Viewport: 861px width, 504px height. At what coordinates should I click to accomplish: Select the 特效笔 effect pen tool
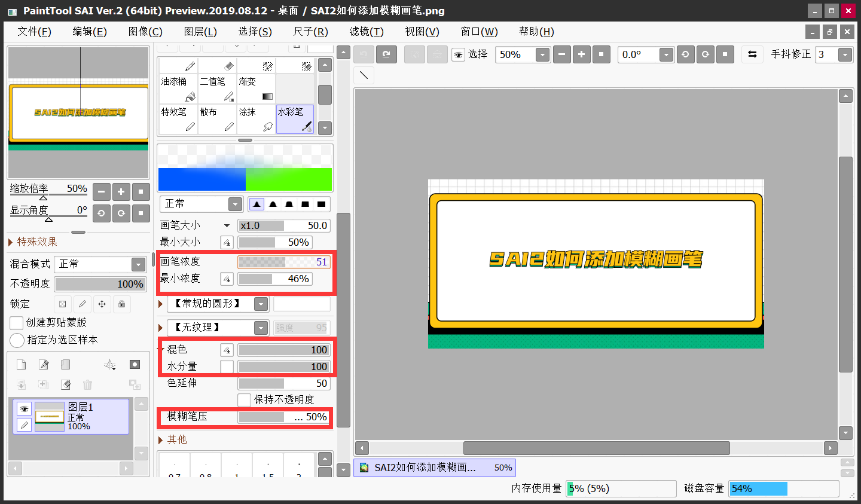[178, 119]
